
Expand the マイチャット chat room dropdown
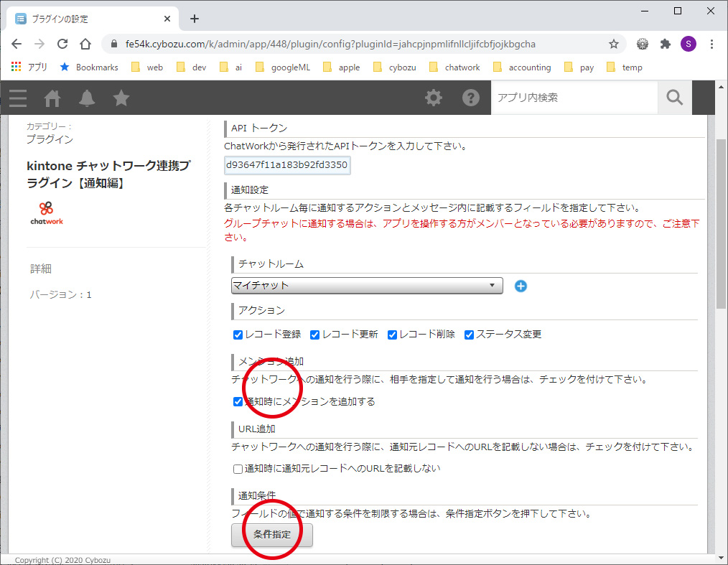click(367, 286)
